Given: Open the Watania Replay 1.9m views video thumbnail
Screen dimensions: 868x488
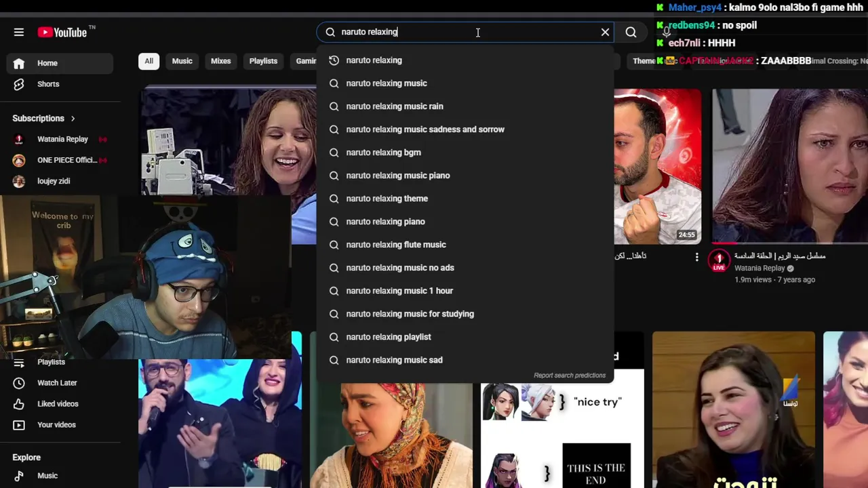Looking at the screenshot, I should (x=790, y=166).
